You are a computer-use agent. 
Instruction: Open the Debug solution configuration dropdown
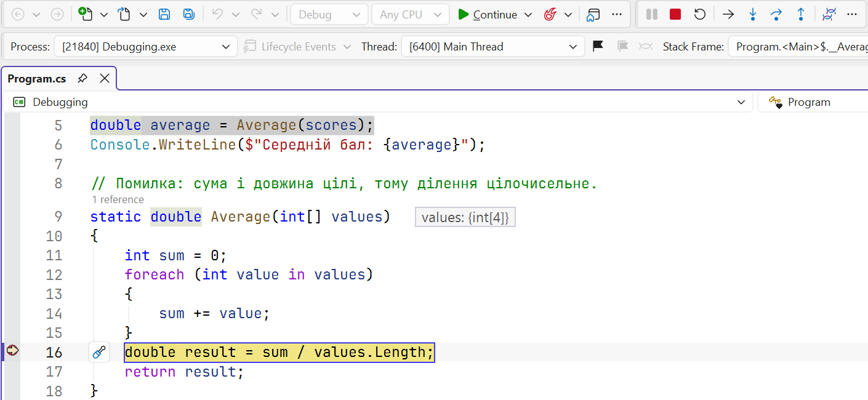click(329, 14)
